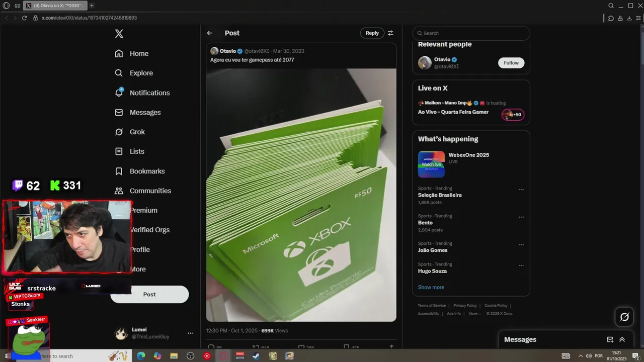Open the reply sorting options icon

390,33
